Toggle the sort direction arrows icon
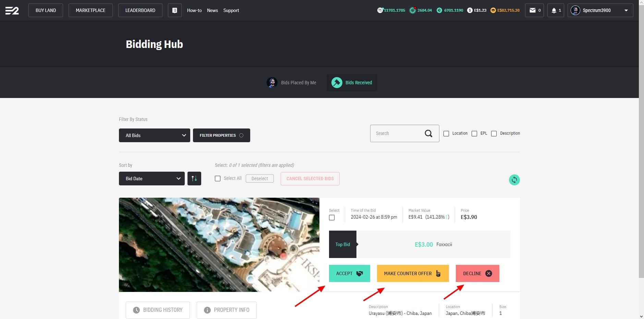Viewport: 644px width, 319px height. pyautogui.click(x=194, y=179)
